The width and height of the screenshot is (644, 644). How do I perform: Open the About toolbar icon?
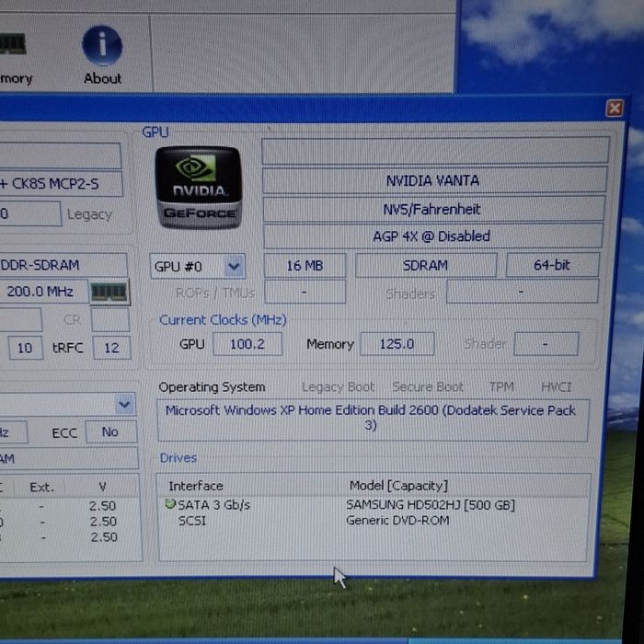click(x=102, y=55)
